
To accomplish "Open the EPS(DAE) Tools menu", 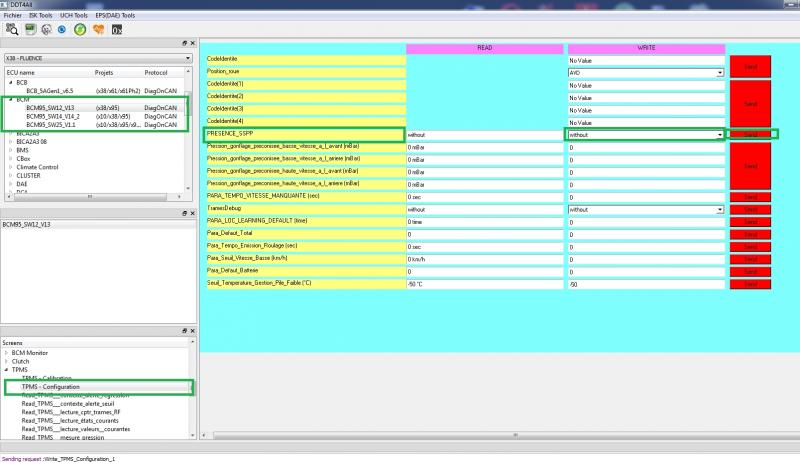I will click(x=115, y=15).
